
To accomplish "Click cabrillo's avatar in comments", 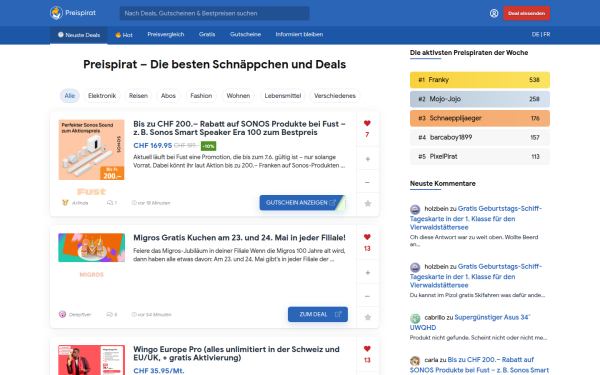I will 415,318.
